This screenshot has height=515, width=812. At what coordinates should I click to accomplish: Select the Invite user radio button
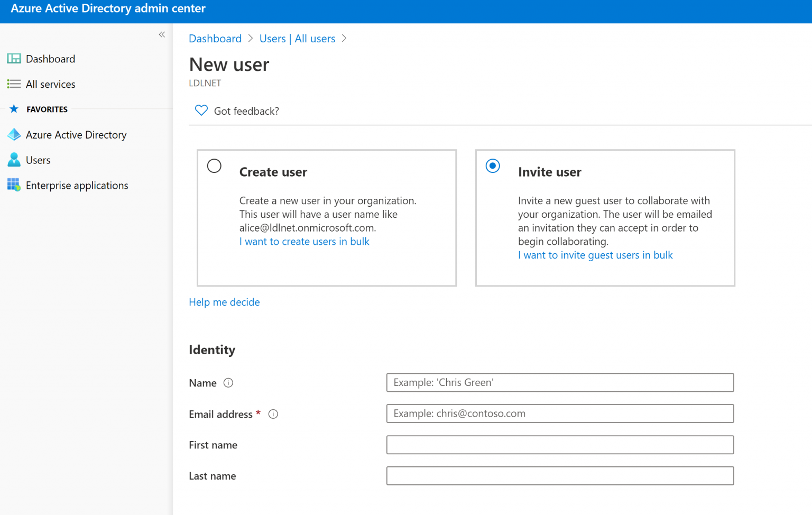492,165
